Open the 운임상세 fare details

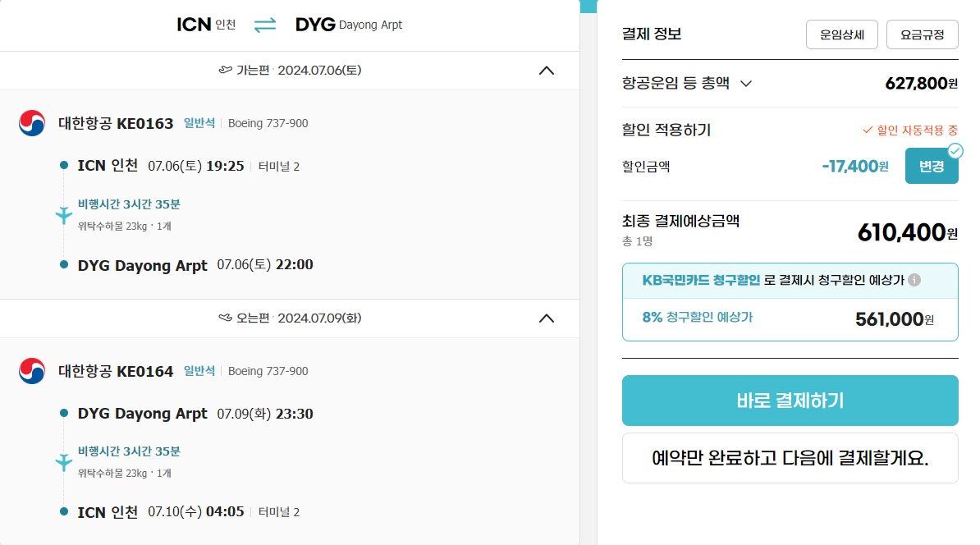coord(842,34)
